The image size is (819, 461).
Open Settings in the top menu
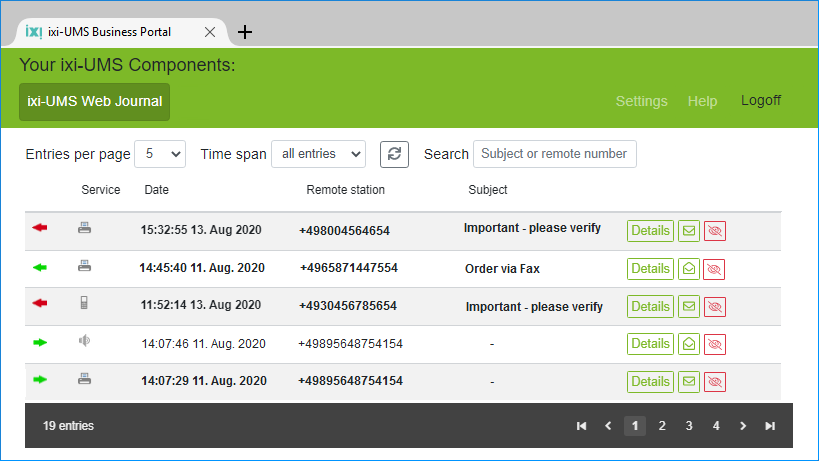(x=641, y=101)
